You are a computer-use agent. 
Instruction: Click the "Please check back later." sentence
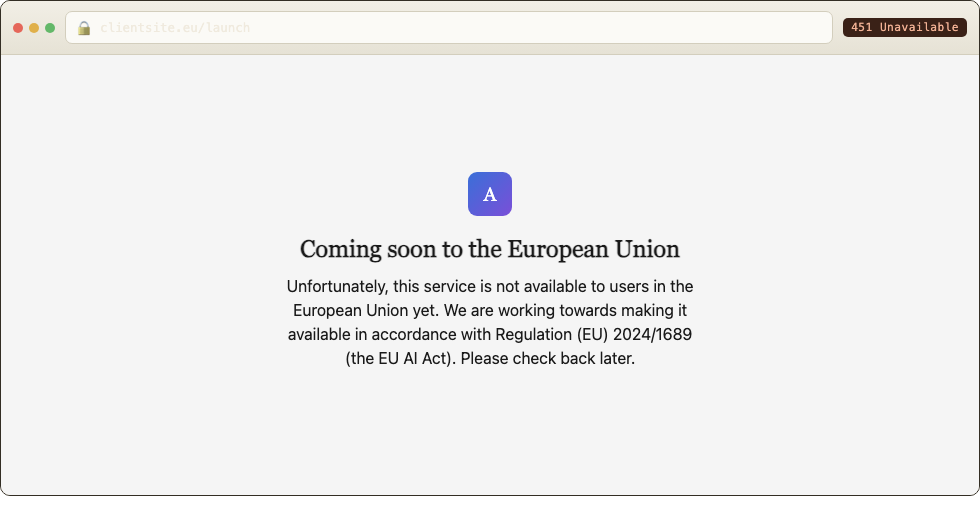[548, 359]
